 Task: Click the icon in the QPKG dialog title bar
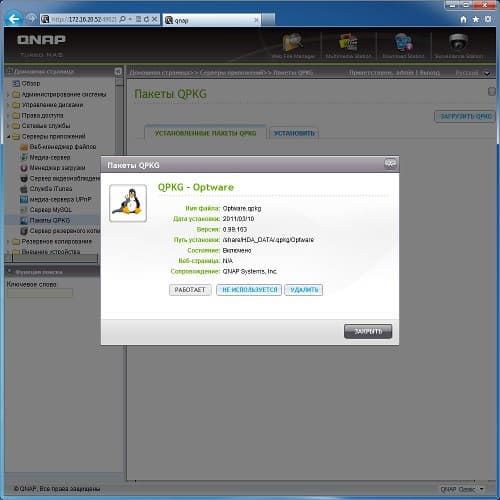(390, 164)
